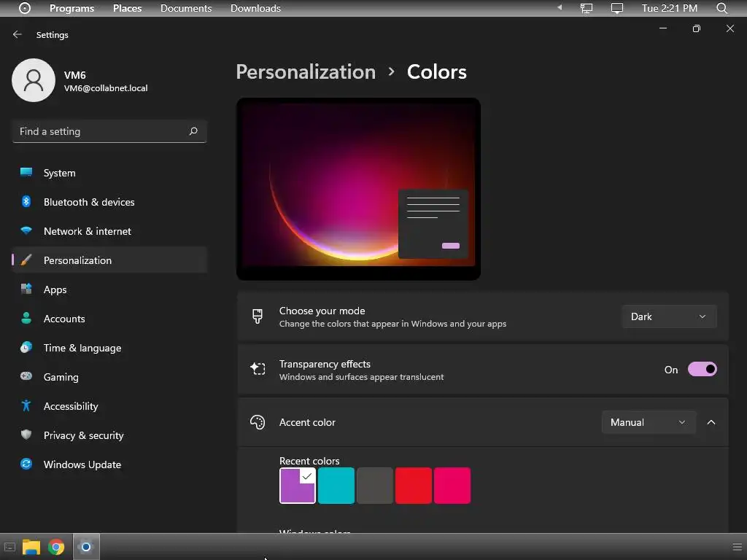Collapse the Accent color section chevron
Screen dimensions: 747x560
pyautogui.click(x=711, y=422)
